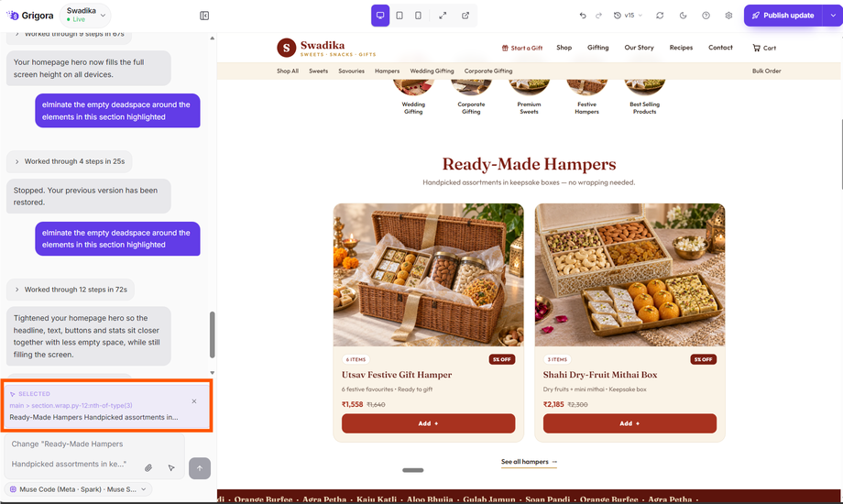This screenshot has height=504, width=843.
Task: Expand 'Worked through 9 steps' row
Action: point(70,34)
